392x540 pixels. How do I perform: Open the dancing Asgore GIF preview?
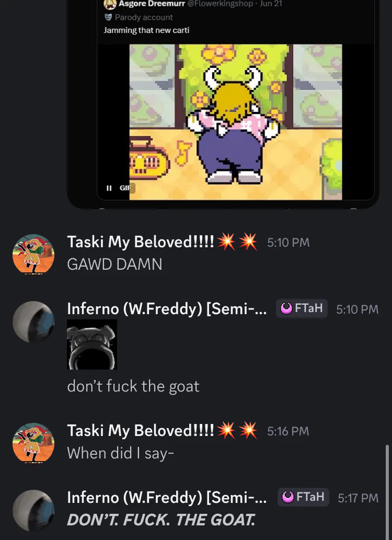click(236, 122)
